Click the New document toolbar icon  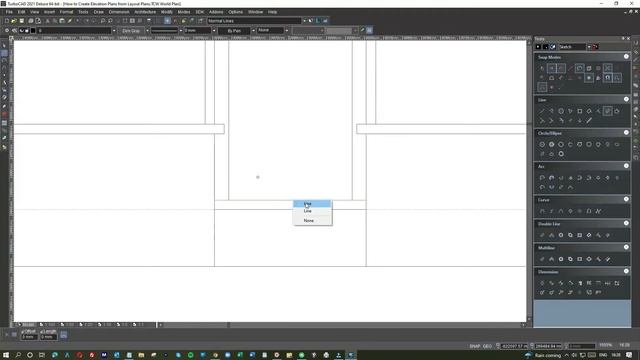(x=7, y=21)
